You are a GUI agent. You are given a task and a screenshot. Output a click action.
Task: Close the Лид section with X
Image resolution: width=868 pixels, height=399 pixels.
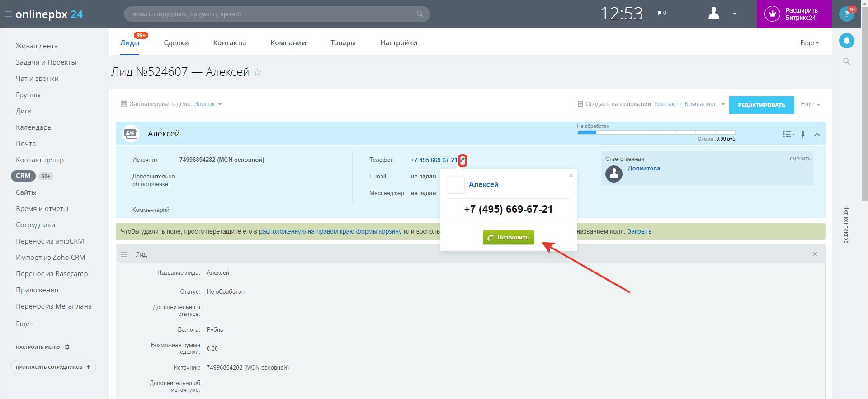pyautogui.click(x=815, y=254)
